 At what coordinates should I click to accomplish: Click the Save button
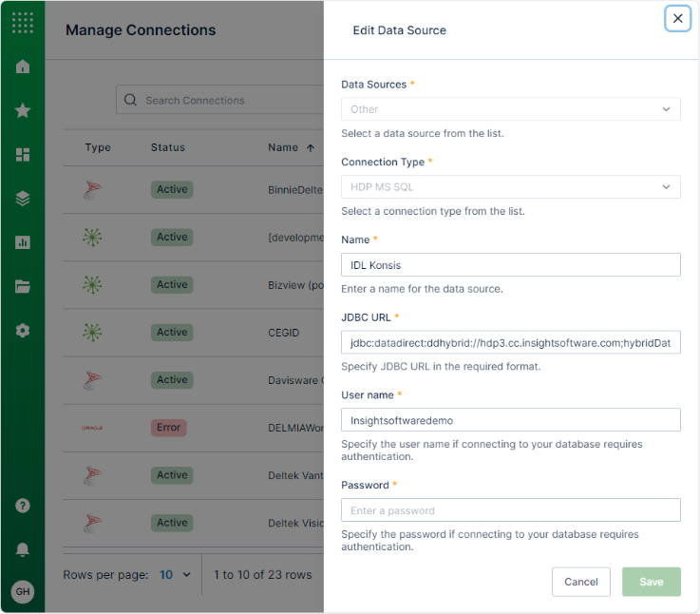tap(652, 582)
